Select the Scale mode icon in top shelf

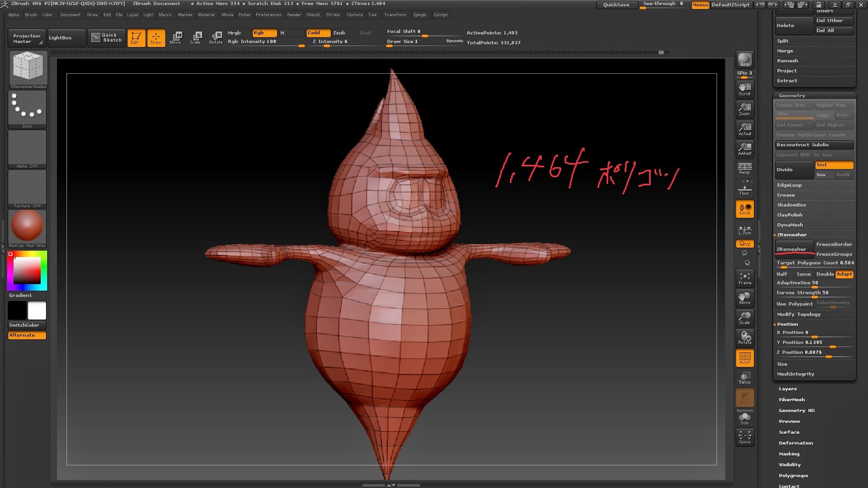pos(195,38)
